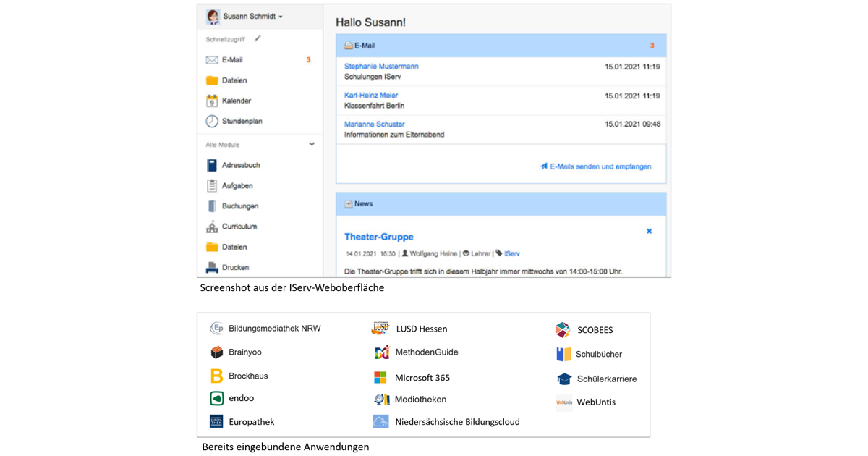Select Kalender label in sidebar

pyautogui.click(x=237, y=101)
